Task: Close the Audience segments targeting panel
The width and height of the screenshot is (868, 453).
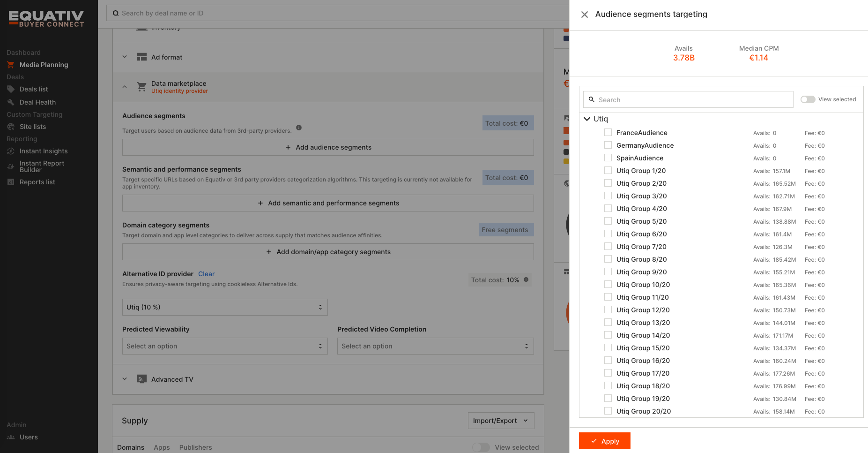Action: (584, 15)
